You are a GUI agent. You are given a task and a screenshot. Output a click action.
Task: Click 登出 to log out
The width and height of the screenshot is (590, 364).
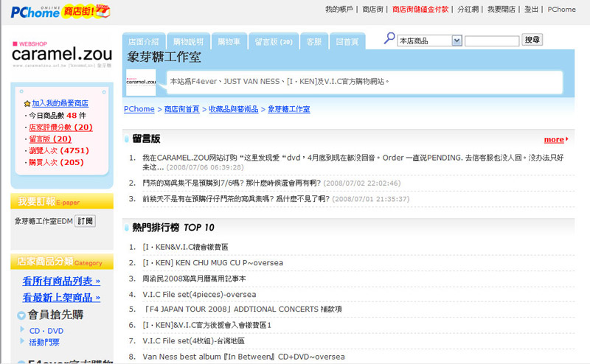pos(531,10)
